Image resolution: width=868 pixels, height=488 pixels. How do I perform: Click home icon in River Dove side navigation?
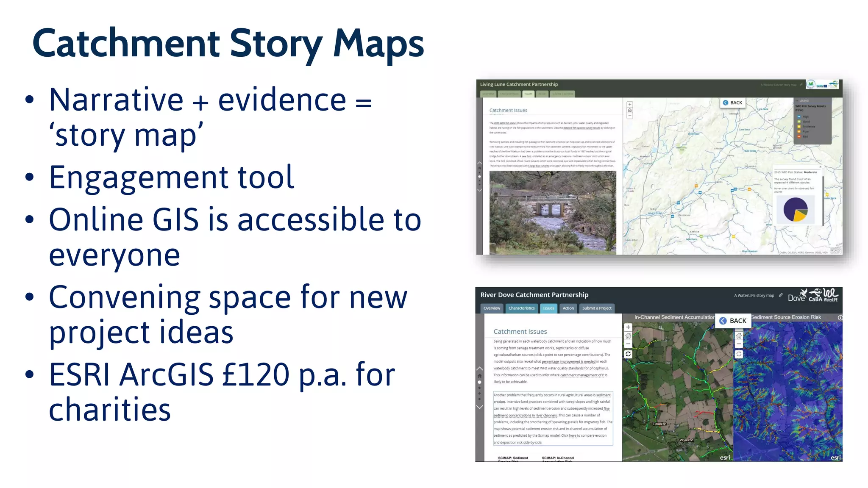(x=479, y=376)
